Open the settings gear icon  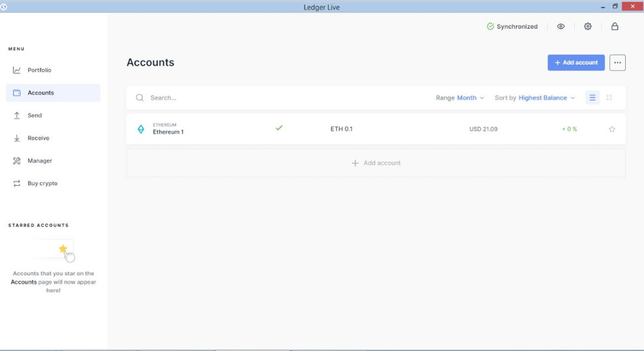click(x=588, y=26)
